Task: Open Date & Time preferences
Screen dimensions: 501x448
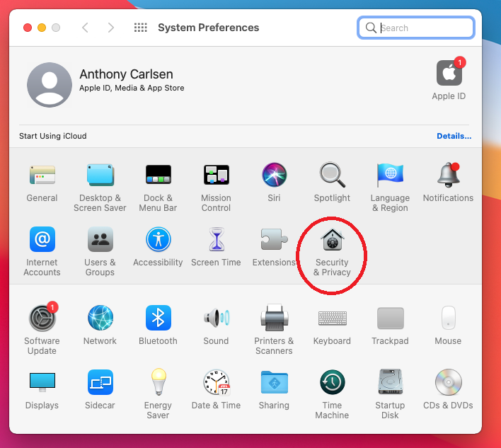Action: (217, 382)
